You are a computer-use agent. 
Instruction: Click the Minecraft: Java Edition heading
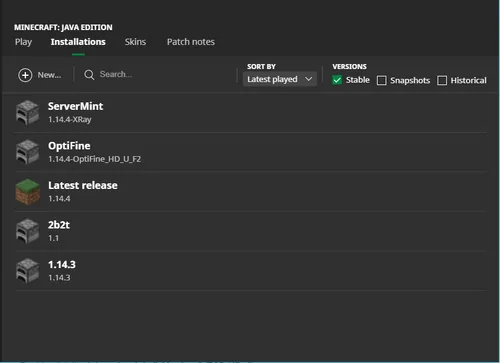(63, 27)
